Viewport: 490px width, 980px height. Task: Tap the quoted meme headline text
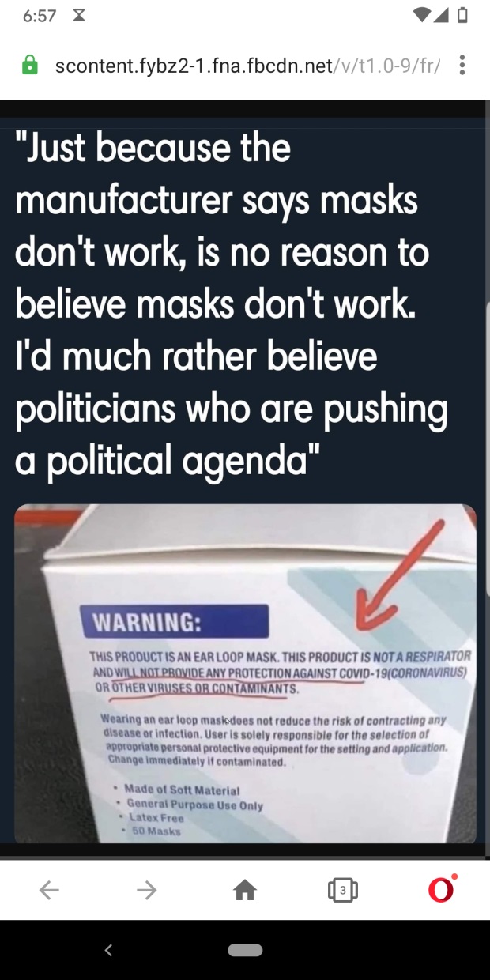[232, 304]
